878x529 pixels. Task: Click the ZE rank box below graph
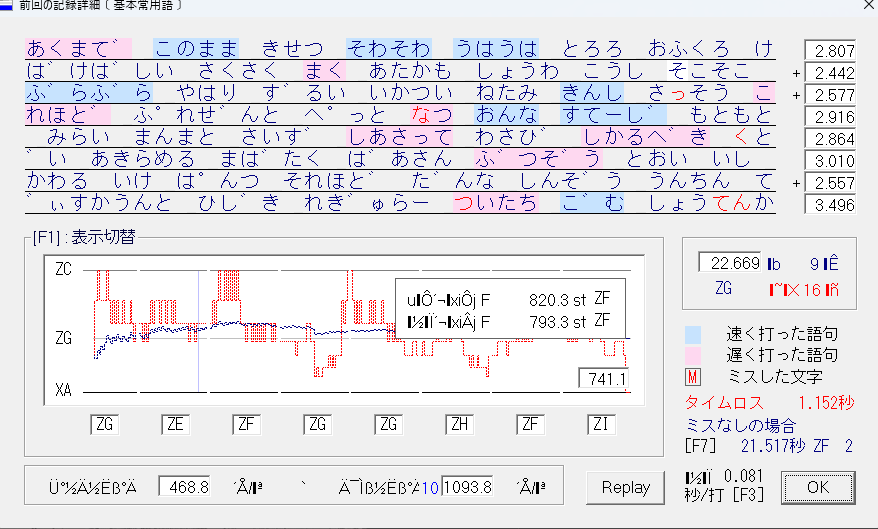click(175, 424)
